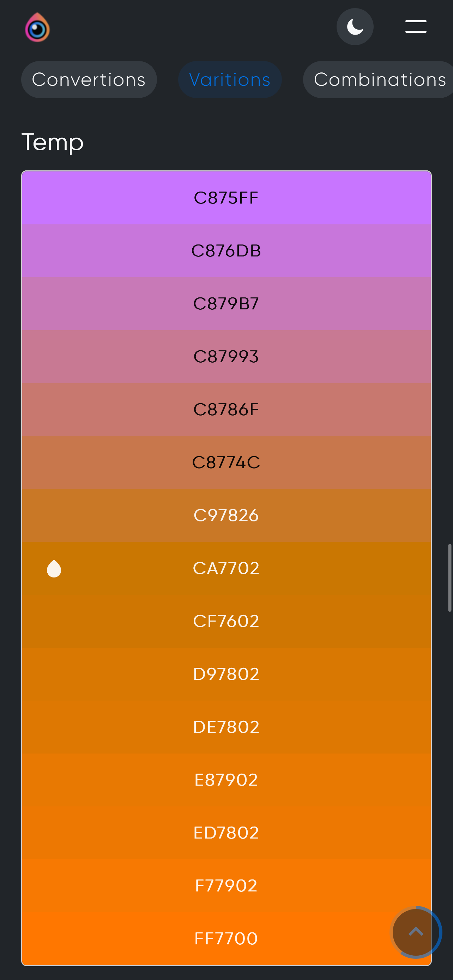Screen dimensions: 453x980
Task: Pick the C875FF purple swatch
Action: point(226,198)
